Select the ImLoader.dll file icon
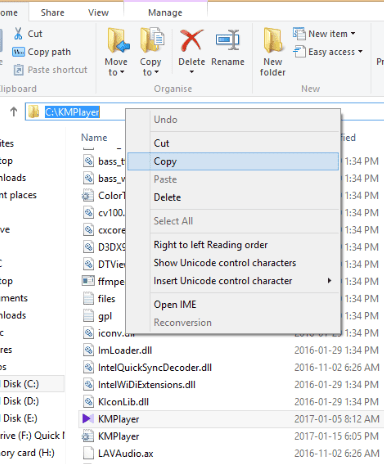This screenshot has height=464, width=384. 88,350
